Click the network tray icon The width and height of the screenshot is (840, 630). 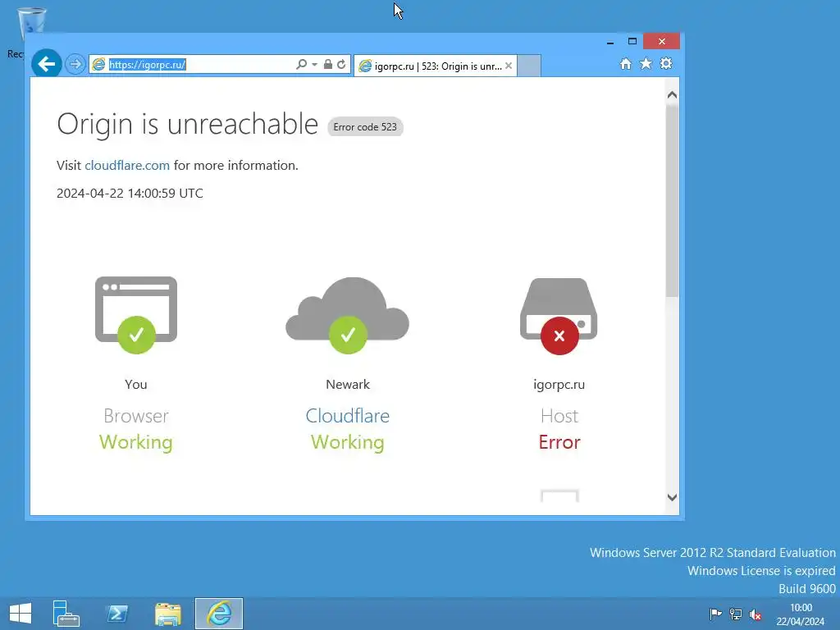coord(736,614)
